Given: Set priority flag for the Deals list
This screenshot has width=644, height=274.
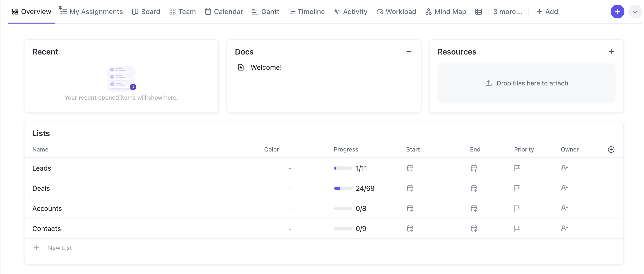Looking at the screenshot, I should point(517,188).
